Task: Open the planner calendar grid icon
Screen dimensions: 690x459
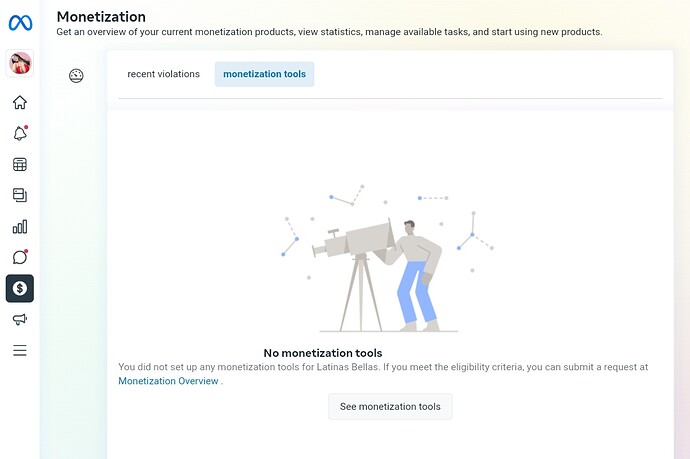Action: [20, 165]
